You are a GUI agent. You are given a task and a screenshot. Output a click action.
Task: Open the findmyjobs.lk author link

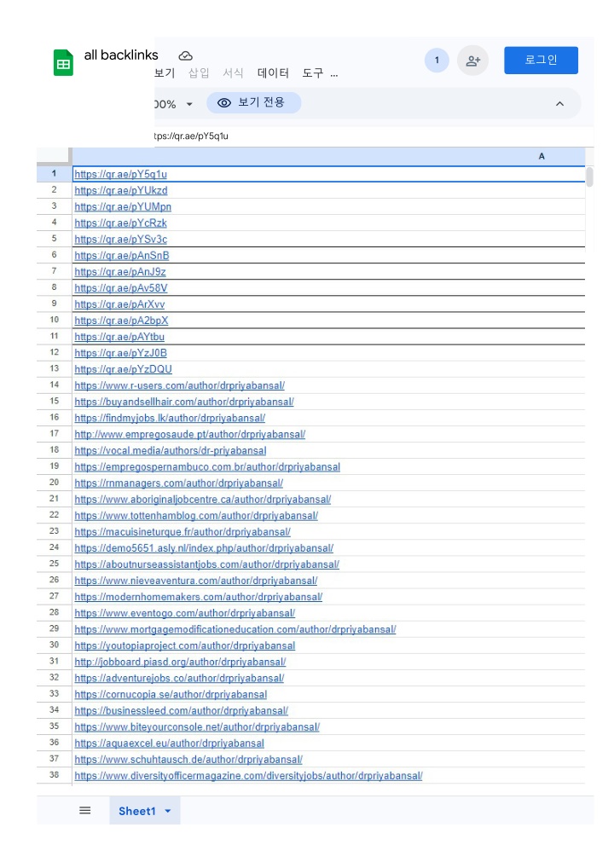click(x=170, y=418)
